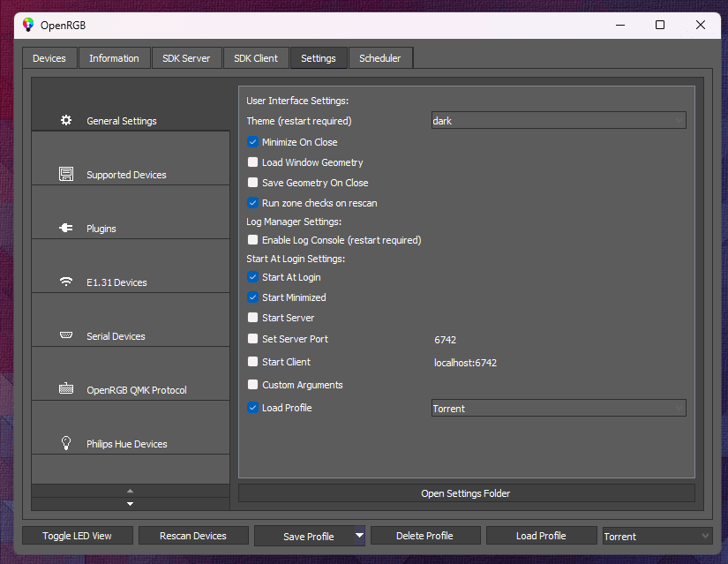Viewport: 728px width, 564px height.
Task: Click the Supported Devices list icon
Action: [66, 174]
